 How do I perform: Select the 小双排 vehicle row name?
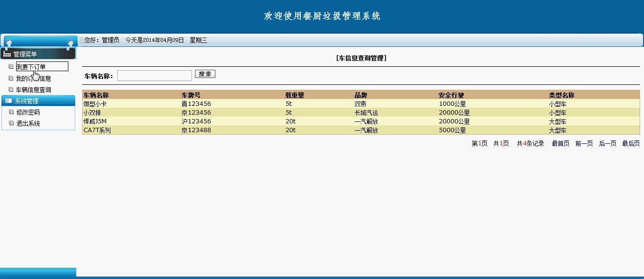point(92,113)
